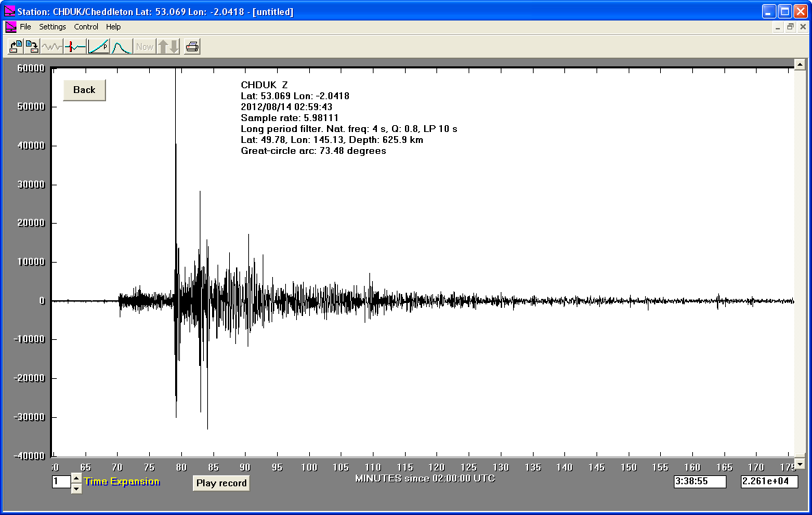Open the Settings menu
The image size is (812, 515).
52,27
